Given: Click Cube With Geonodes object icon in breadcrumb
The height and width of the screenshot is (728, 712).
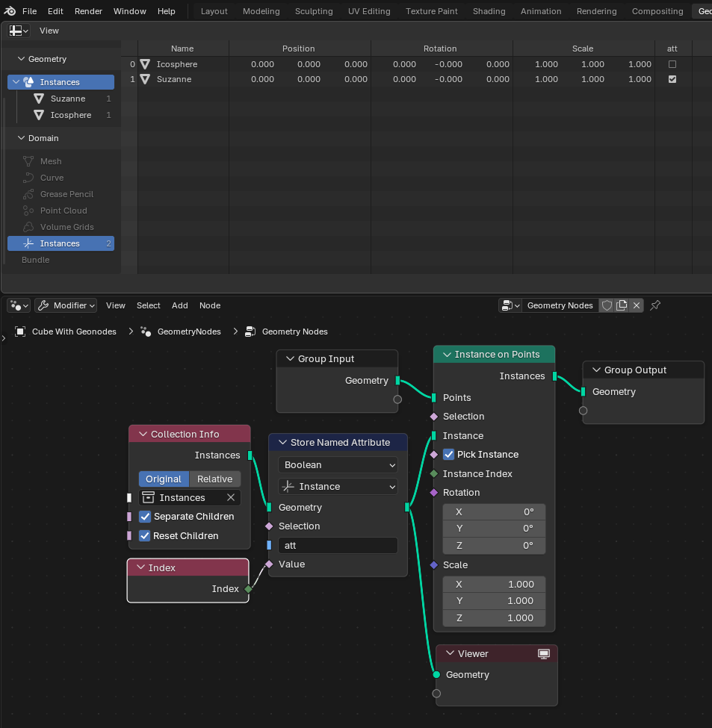Looking at the screenshot, I should point(20,332).
